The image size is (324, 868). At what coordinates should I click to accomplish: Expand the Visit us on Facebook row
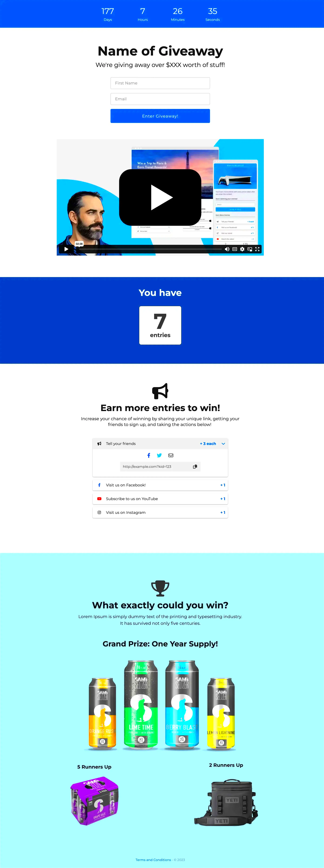[160, 484]
